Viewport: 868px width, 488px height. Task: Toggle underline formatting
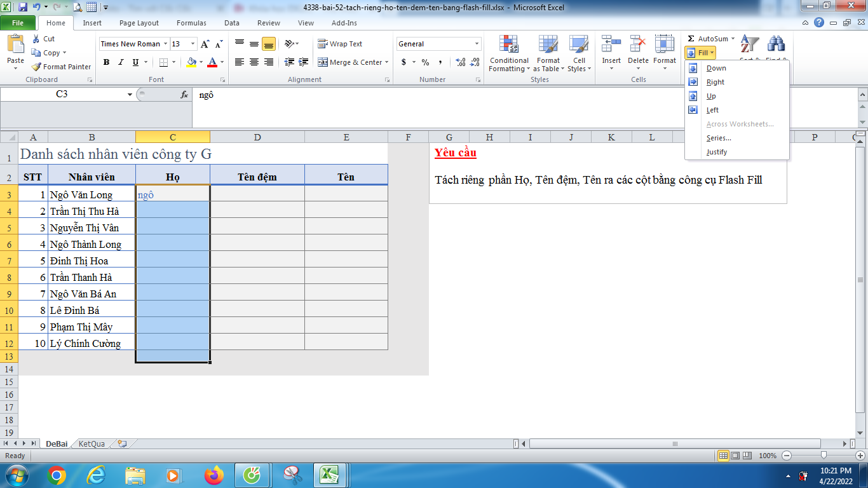click(135, 62)
